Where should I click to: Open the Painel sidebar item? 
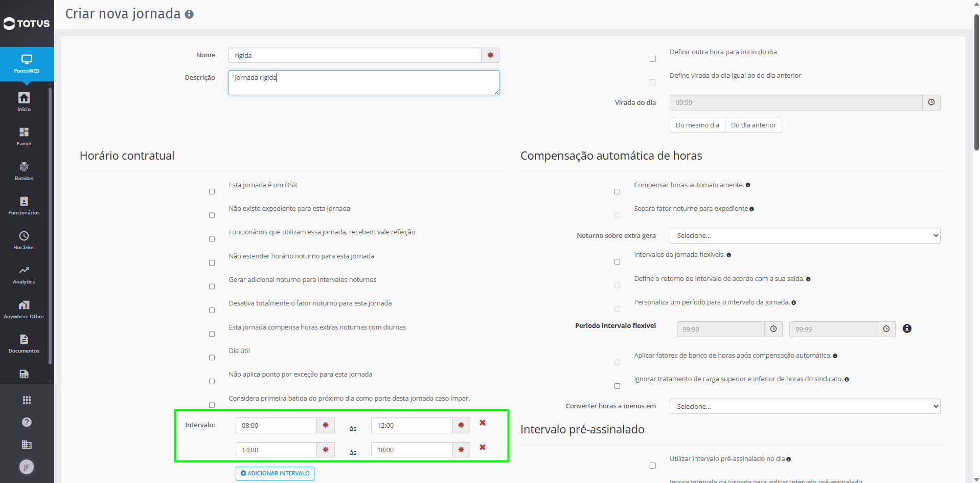point(24,137)
